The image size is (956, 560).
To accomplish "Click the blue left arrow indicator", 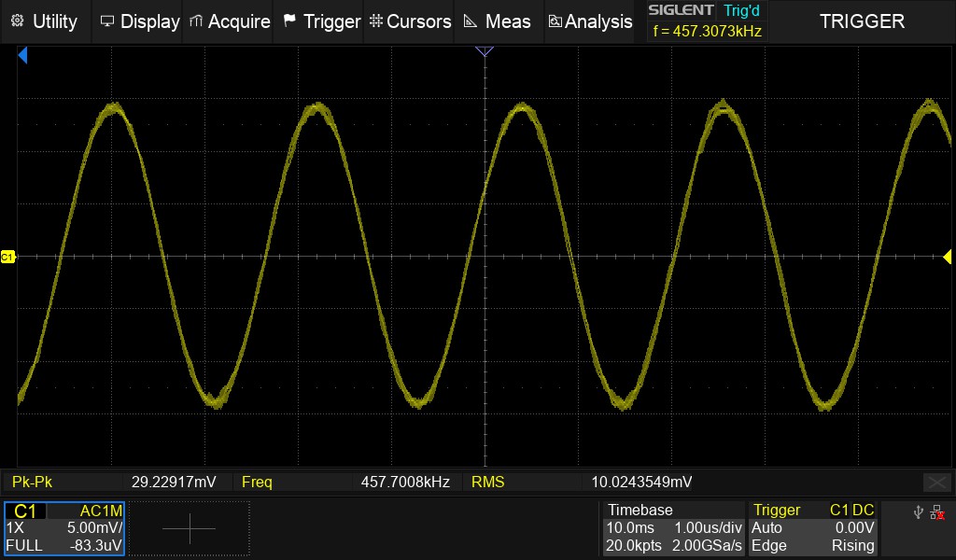I will pyautogui.click(x=23, y=57).
